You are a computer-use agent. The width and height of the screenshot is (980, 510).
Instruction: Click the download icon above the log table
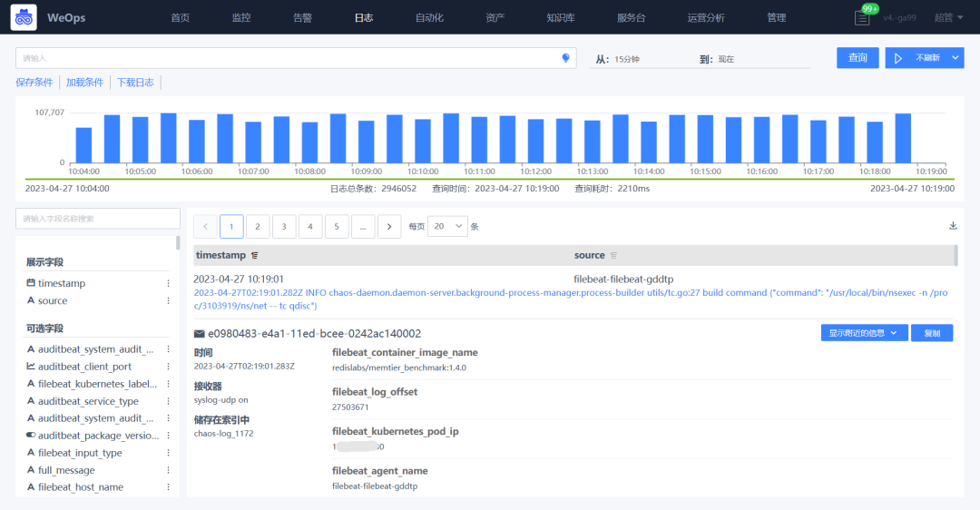[x=953, y=226]
